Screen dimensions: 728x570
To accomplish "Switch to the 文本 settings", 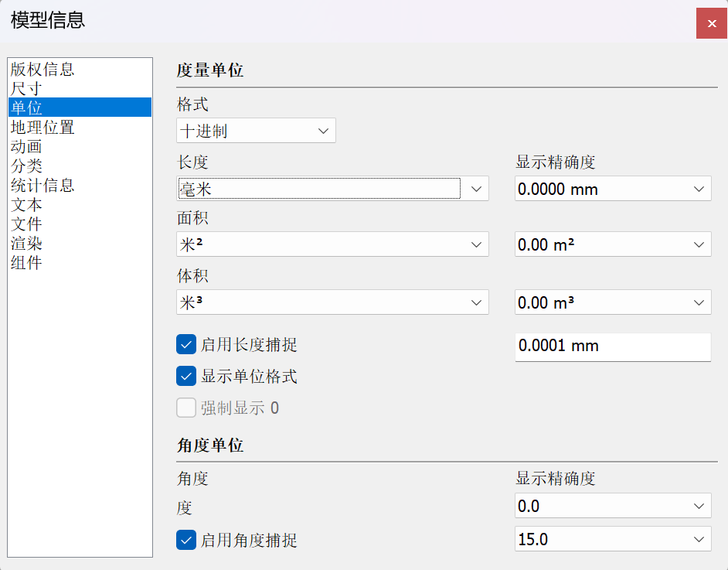I will 26,205.
